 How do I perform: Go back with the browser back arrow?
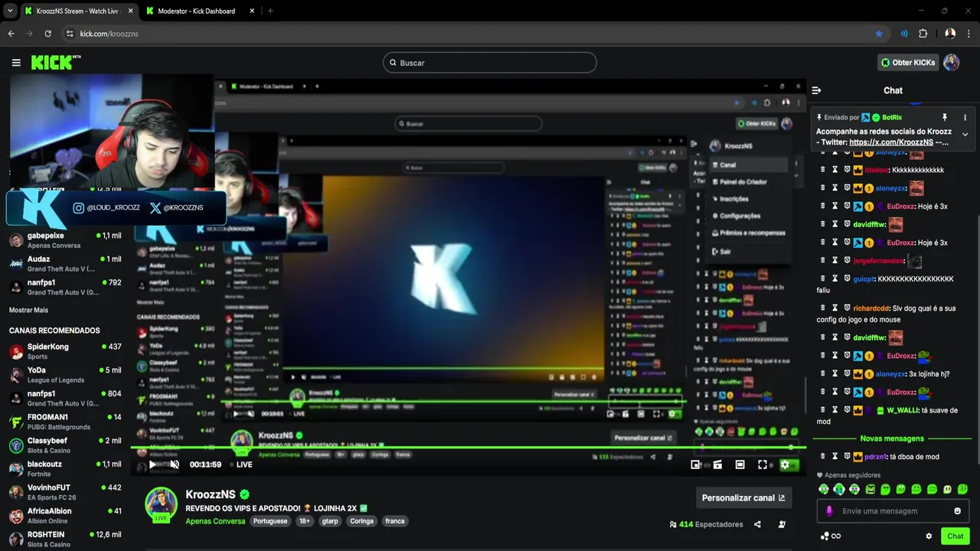tap(11, 34)
